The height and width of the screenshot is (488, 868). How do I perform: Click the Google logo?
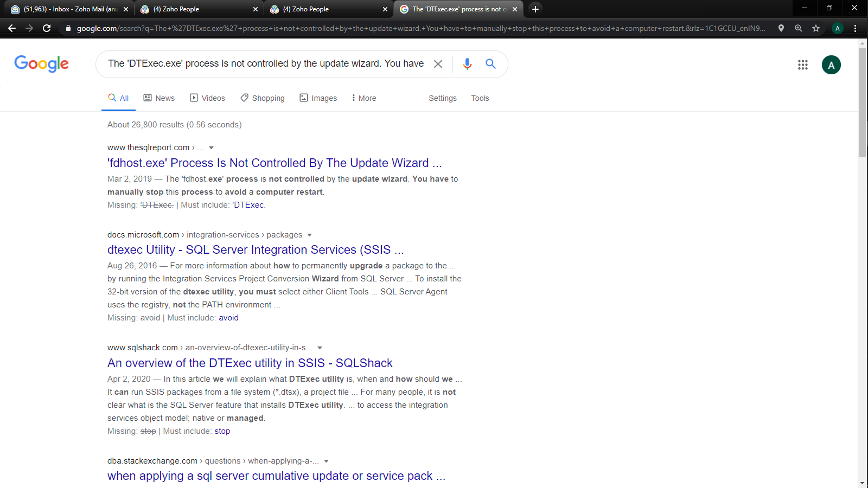[41, 64]
